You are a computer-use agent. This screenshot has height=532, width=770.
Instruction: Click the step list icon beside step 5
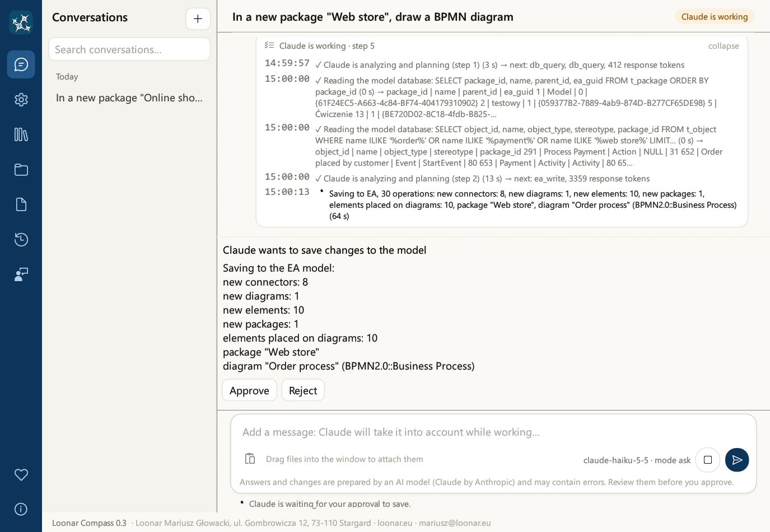click(269, 45)
